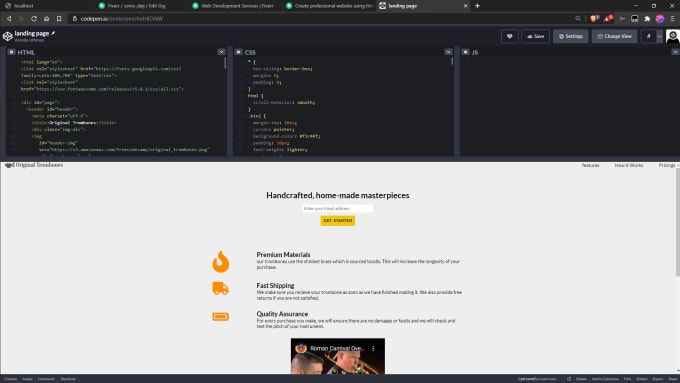Click Embed in bottom bar
The image size is (680, 383).
[x=642, y=379]
